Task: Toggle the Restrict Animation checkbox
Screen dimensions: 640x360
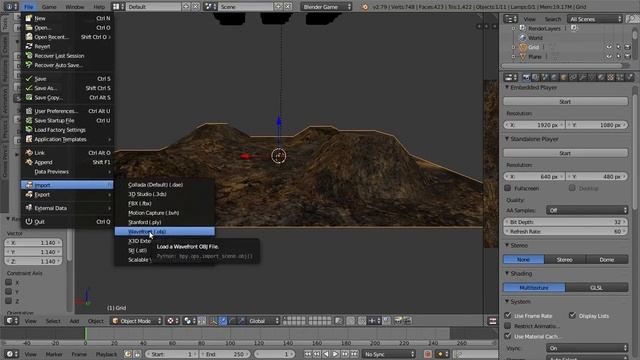Action: (x=508, y=326)
